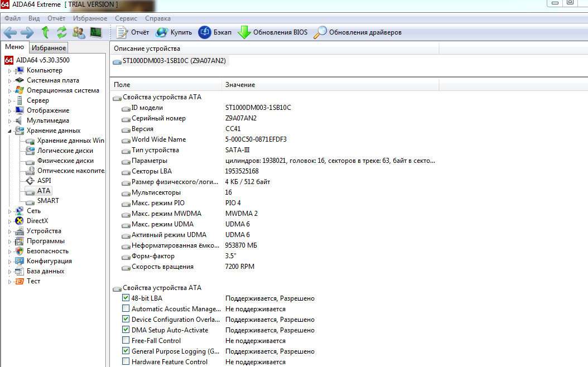Open the Избранное menu

[90, 18]
